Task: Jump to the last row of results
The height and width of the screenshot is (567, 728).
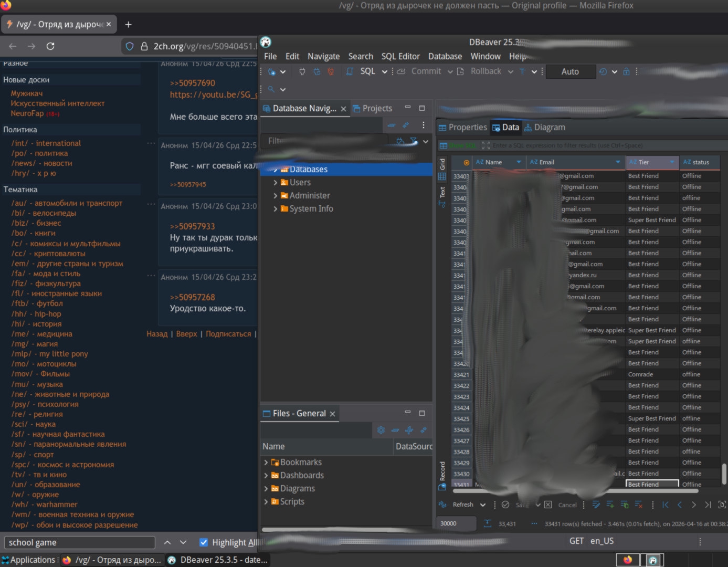Action: point(708,505)
